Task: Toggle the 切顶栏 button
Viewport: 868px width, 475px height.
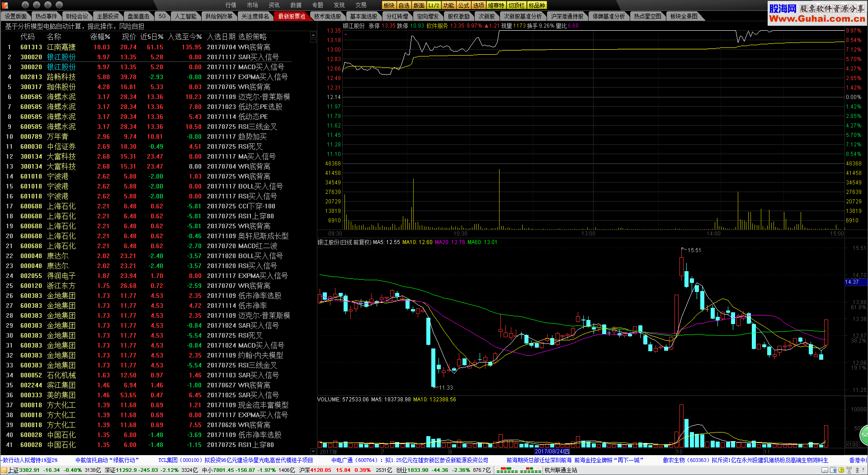Action: tap(516, 5)
